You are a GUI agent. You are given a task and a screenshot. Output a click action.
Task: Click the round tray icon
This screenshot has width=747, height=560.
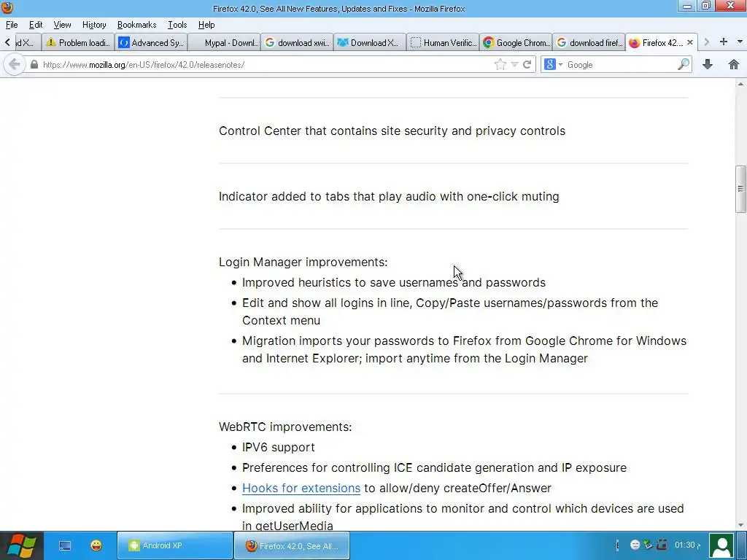[x=635, y=545]
